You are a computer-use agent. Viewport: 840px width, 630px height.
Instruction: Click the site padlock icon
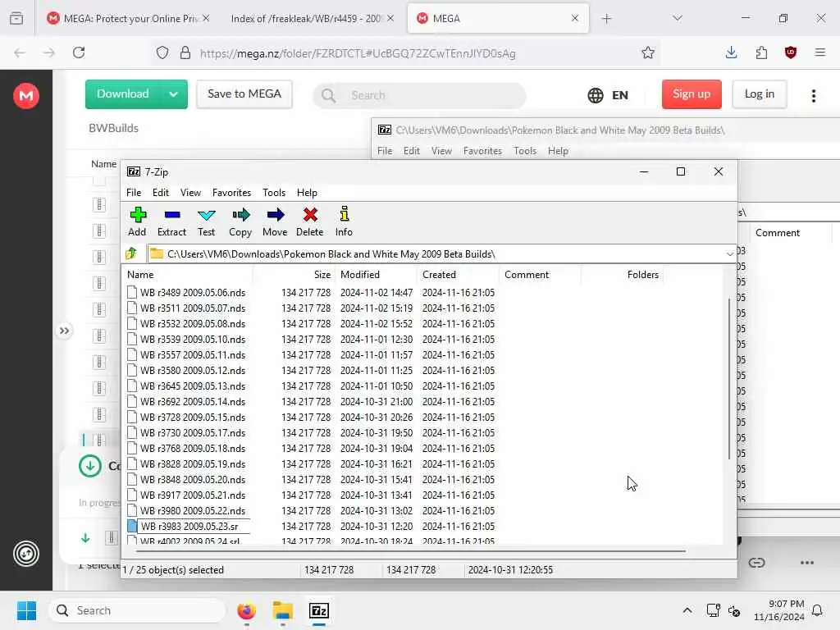click(x=185, y=52)
